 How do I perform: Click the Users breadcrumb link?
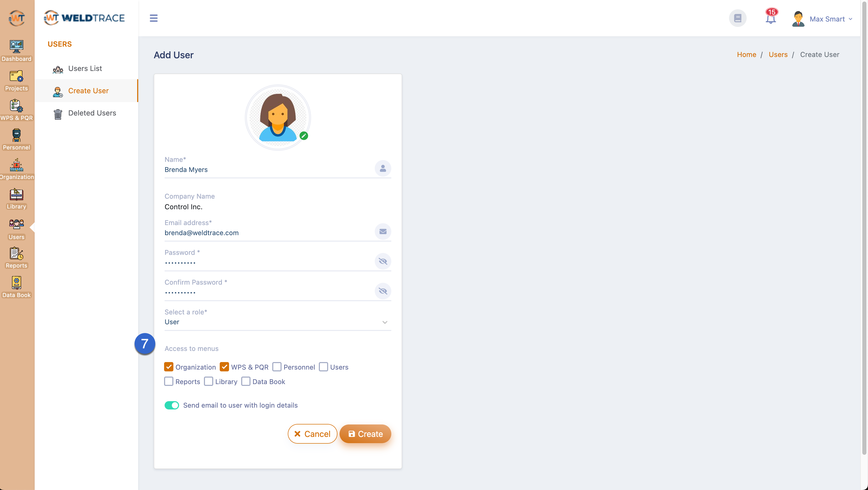(778, 55)
